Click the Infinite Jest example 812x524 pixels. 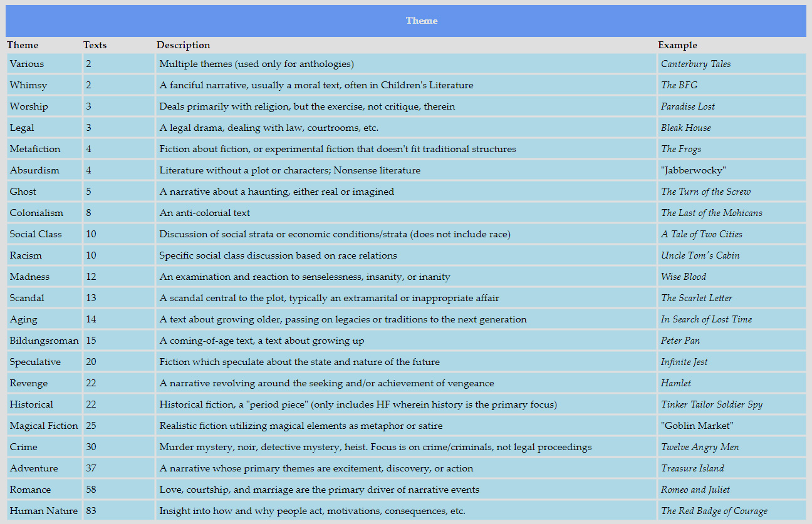(x=685, y=362)
